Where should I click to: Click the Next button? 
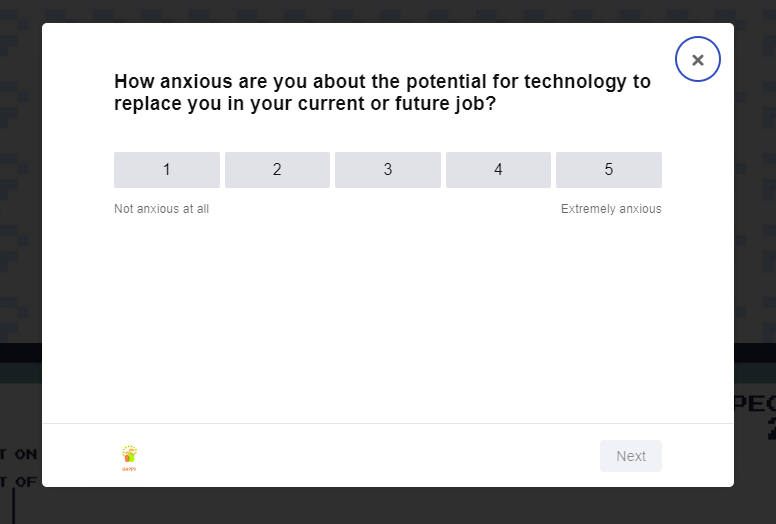click(x=631, y=456)
